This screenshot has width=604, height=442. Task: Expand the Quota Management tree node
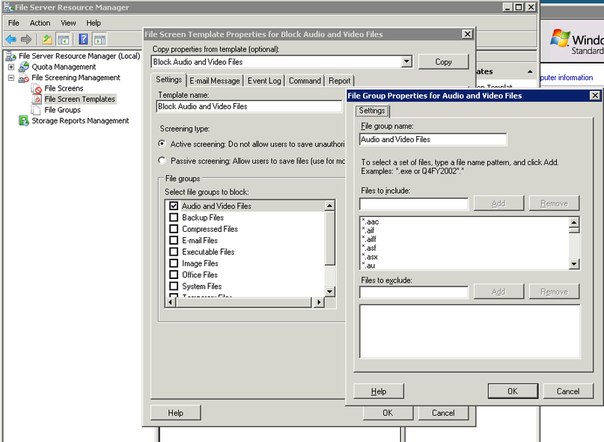click(11, 67)
